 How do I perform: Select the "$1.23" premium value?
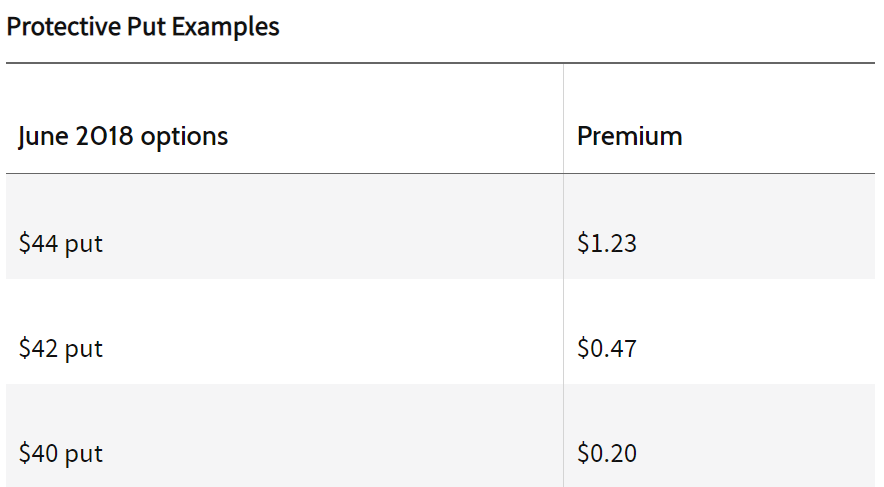[606, 243]
